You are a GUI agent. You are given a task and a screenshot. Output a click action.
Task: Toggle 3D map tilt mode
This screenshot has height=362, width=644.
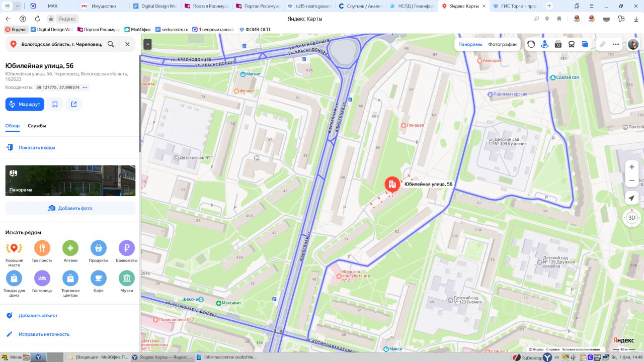click(632, 218)
